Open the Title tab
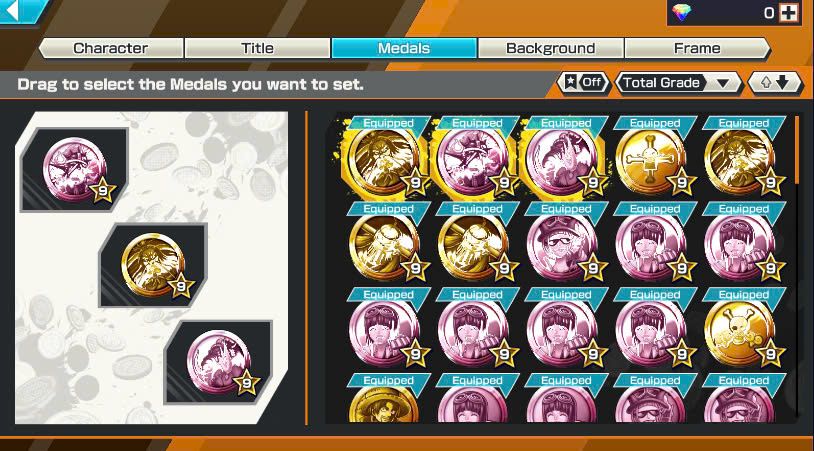The image size is (814, 451). 257,48
